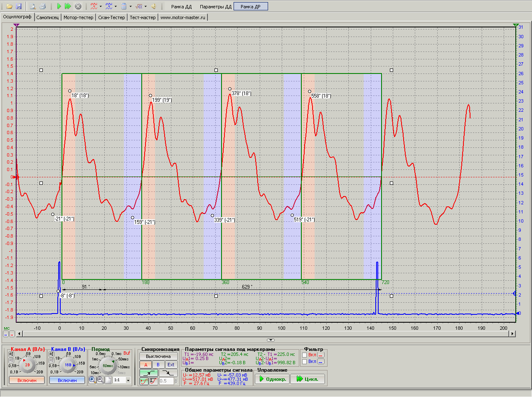Open the red waveform icon's dropdown arrow
This screenshot has width=532, height=397.
coord(101,7)
